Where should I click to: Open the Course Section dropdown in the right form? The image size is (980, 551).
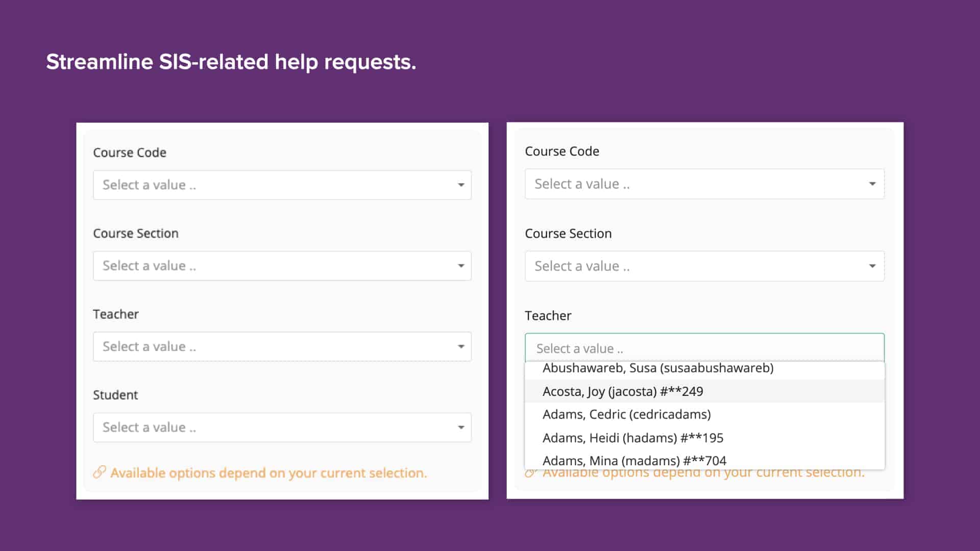[x=704, y=266]
